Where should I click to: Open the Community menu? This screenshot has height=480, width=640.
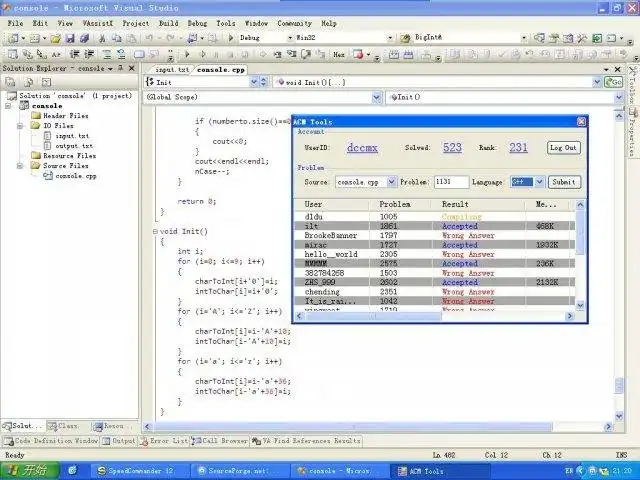pyautogui.click(x=294, y=23)
